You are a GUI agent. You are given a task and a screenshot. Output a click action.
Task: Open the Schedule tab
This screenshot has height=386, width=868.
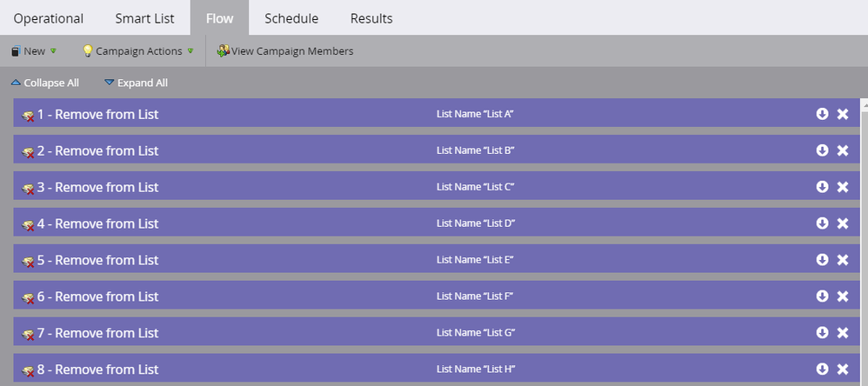click(x=291, y=18)
